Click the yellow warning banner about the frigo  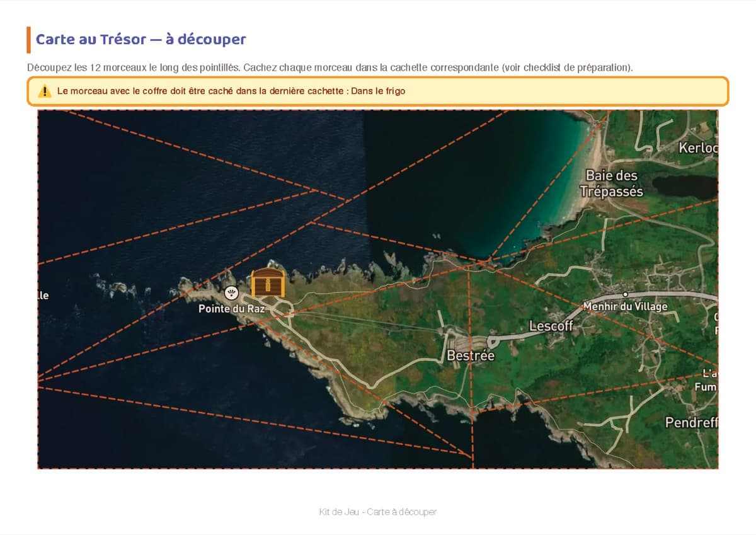click(378, 91)
